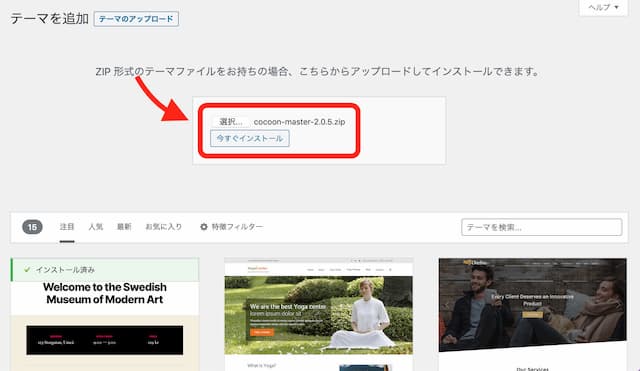Open the Yoga center theme thumbnail

coord(319,314)
